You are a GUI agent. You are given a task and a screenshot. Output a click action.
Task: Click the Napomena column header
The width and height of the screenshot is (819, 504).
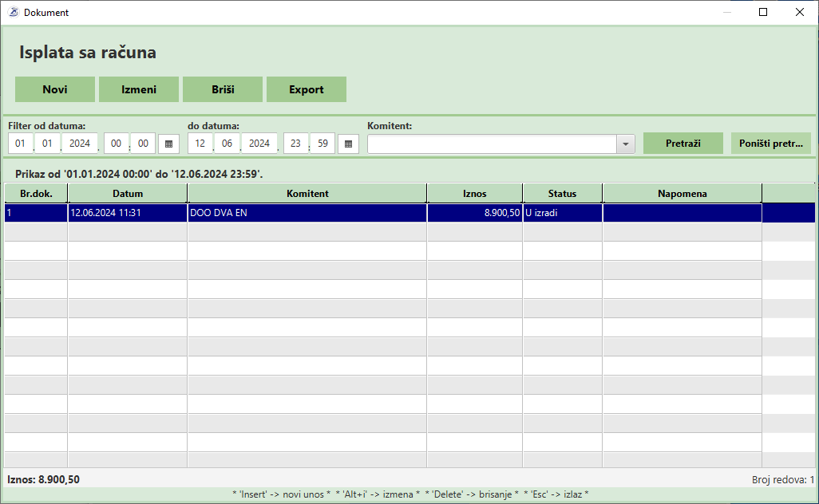pos(682,194)
